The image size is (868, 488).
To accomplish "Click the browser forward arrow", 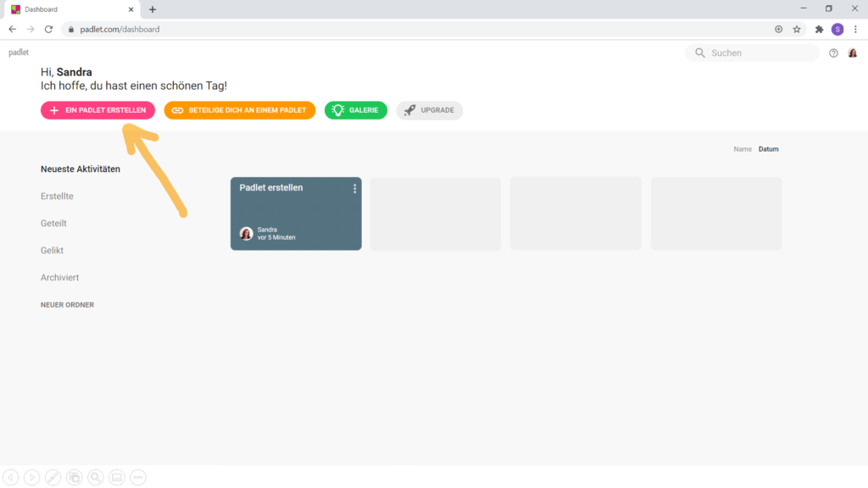I will click(31, 30).
